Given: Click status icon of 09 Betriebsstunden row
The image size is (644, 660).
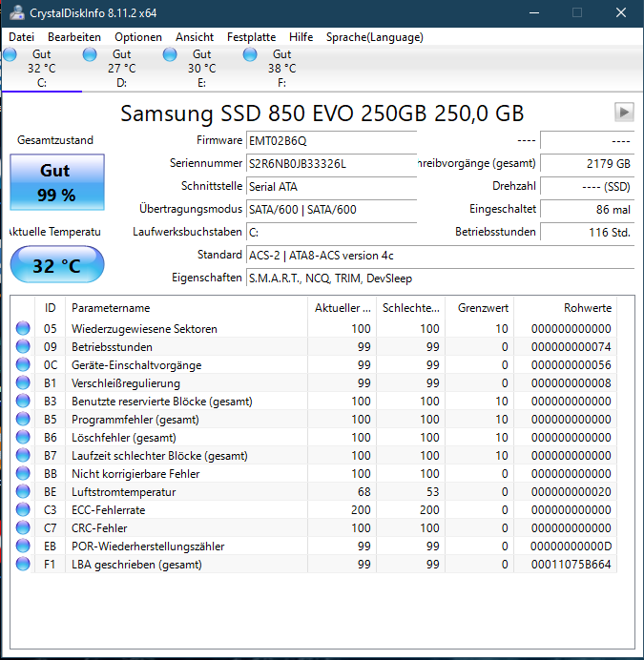Looking at the screenshot, I should point(23,346).
